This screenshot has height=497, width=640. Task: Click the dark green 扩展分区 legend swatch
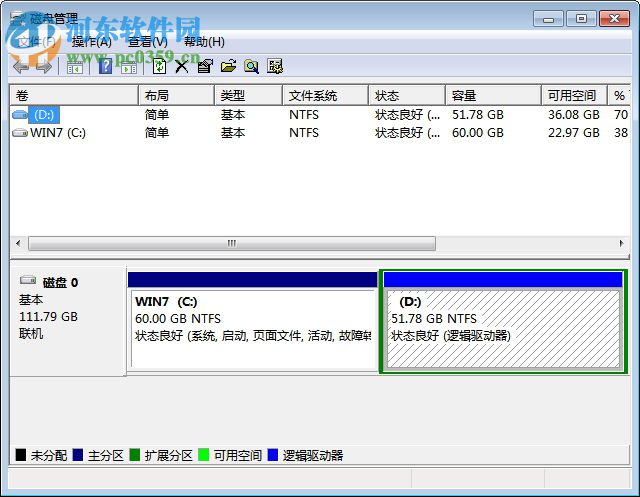(135, 455)
